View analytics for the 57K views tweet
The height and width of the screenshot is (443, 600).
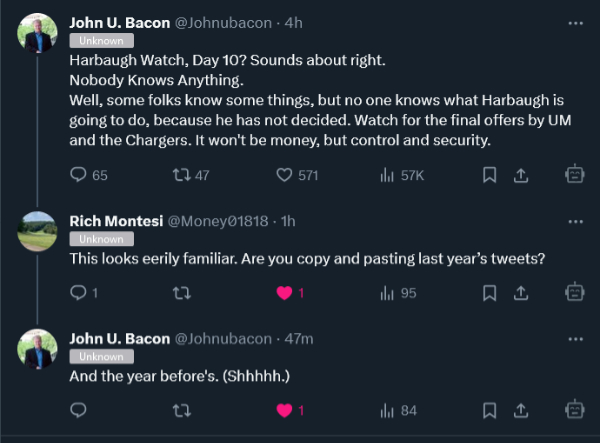tap(386, 175)
